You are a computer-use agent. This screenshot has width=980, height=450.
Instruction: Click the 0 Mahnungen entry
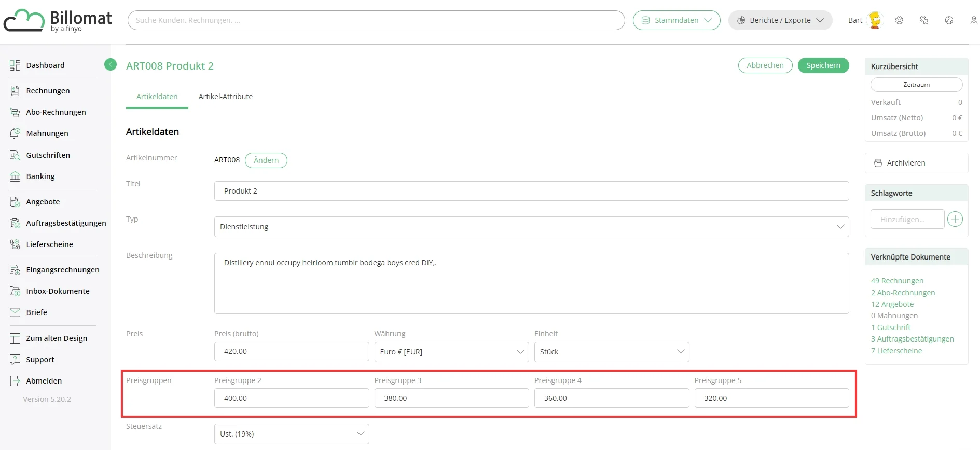coord(894,316)
